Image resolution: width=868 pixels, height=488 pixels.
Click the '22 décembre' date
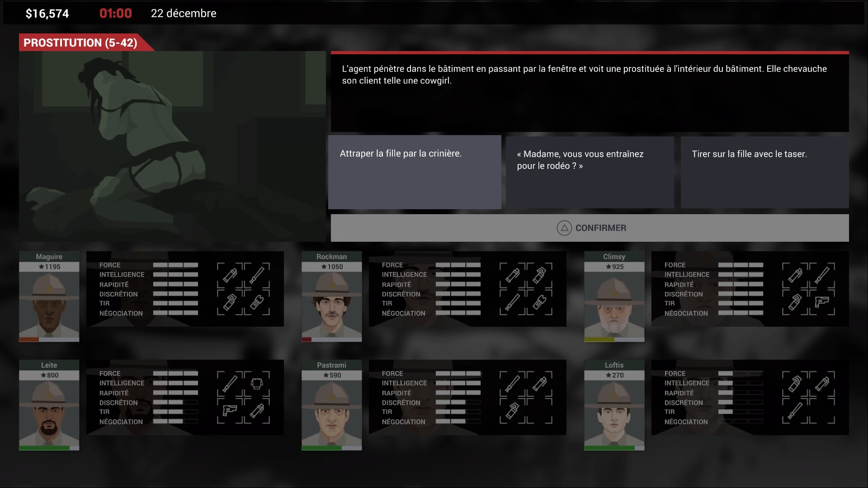[184, 14]
